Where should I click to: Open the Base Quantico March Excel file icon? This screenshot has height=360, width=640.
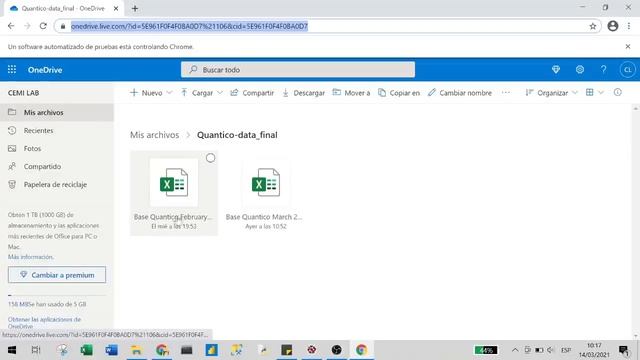(266, 182)
